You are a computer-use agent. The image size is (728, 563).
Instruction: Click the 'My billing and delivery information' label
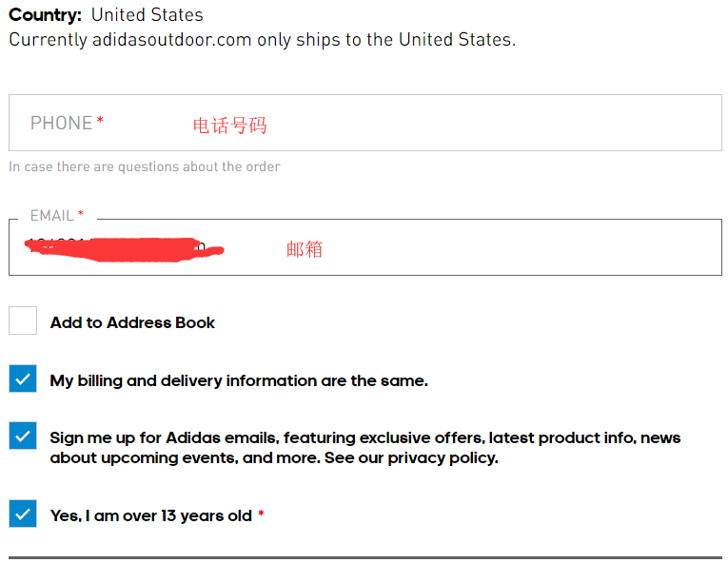[239, 380]
